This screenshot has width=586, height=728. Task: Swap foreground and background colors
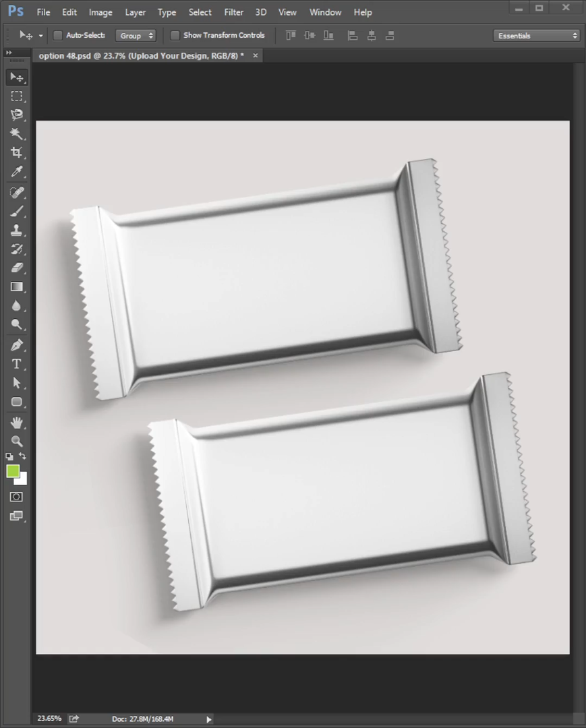coord(22,456)
